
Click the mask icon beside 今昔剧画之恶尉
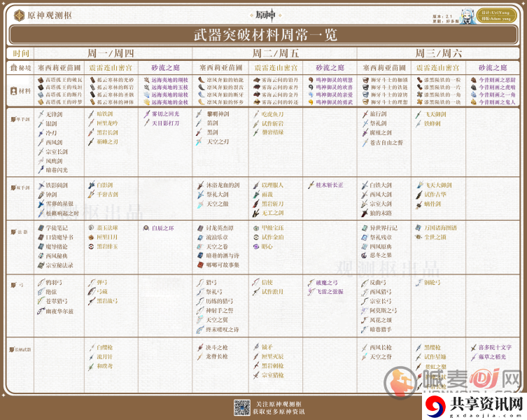(x=474, y=80)
